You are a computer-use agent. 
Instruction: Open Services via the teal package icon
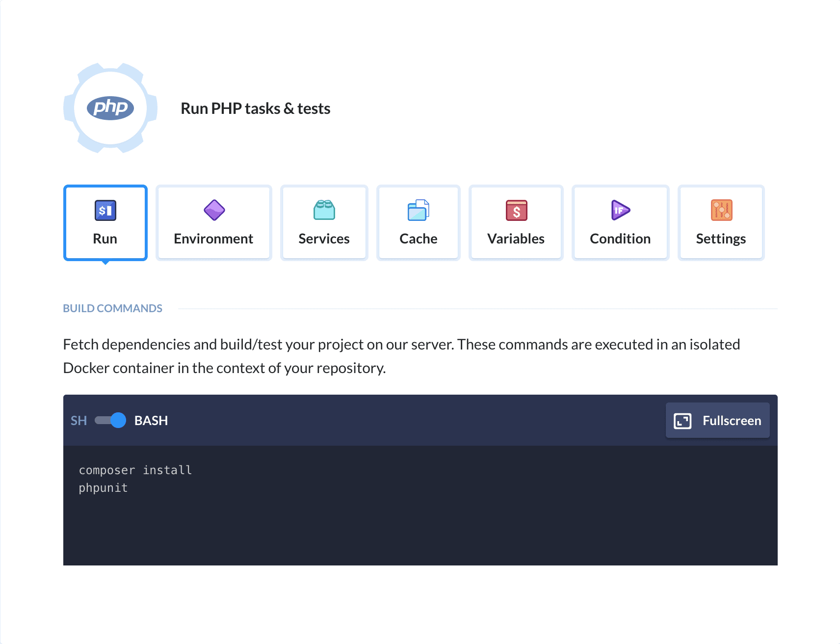tap(324, 210)
